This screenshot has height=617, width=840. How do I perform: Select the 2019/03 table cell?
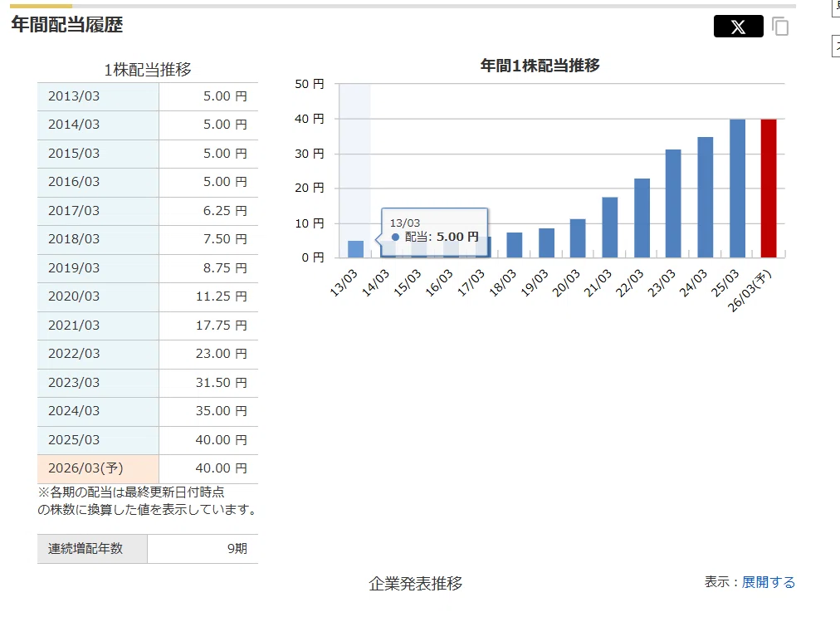98,268
